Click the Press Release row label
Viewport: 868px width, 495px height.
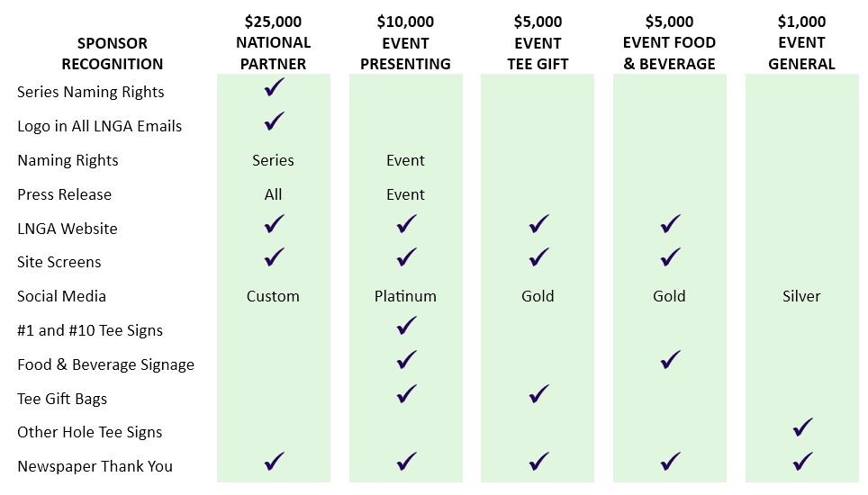64,194
